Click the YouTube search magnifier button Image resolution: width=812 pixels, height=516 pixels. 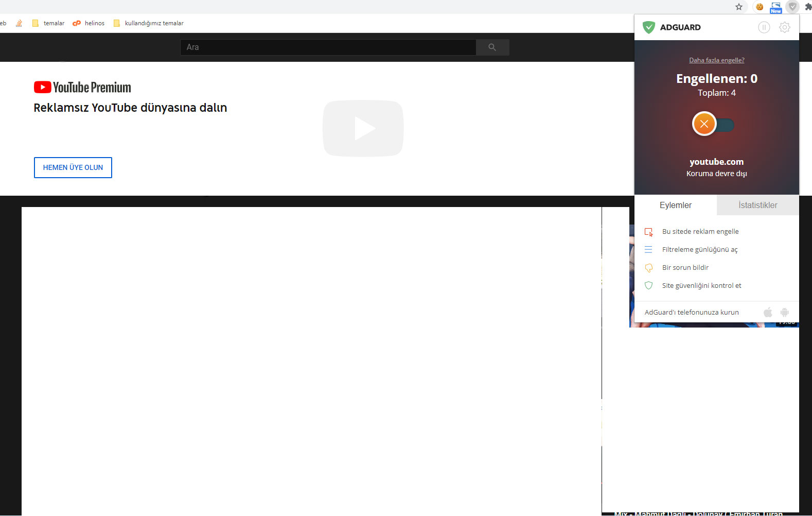click(x=492, y=47)
